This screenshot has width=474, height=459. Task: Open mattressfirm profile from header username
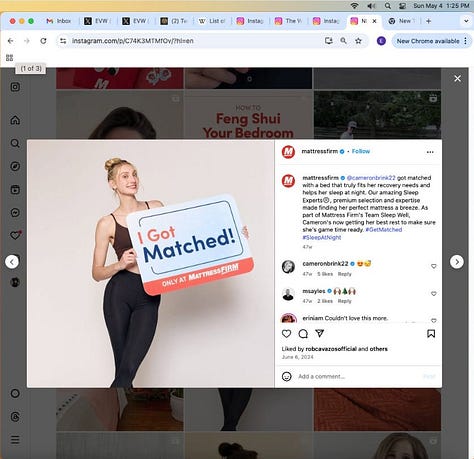pos(320,151)
